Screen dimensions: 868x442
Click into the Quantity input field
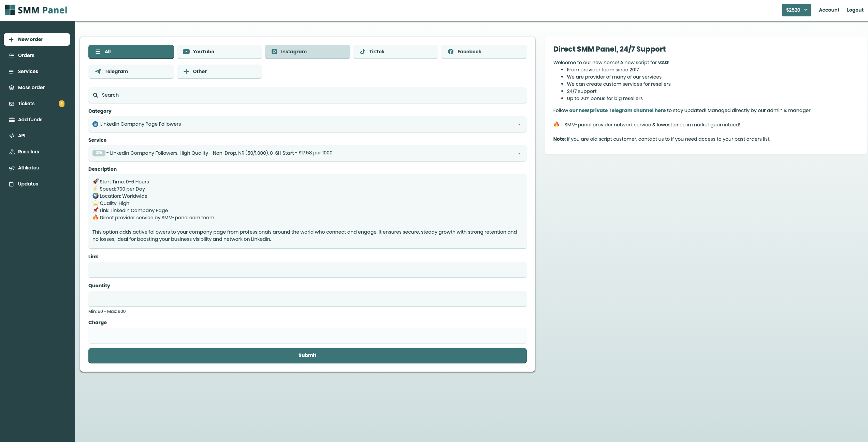pyautogui.click(x=307, y=299)
